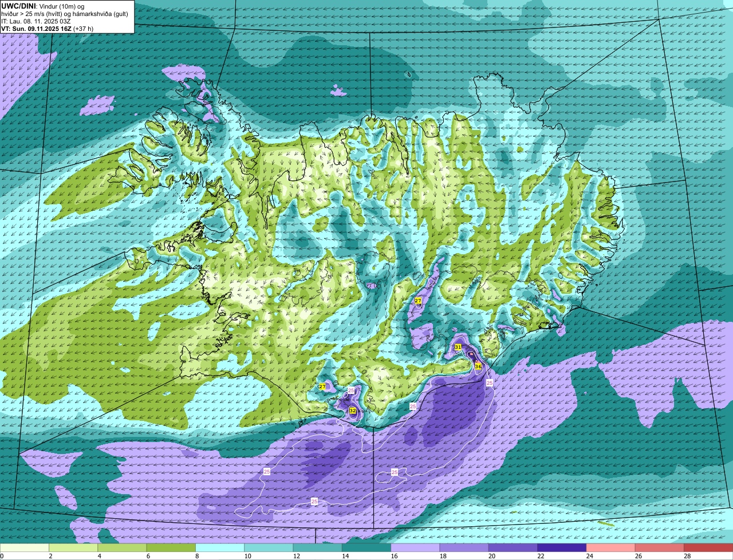Click the legend value 4
733x560 pixels.
(x=99, y=556)
